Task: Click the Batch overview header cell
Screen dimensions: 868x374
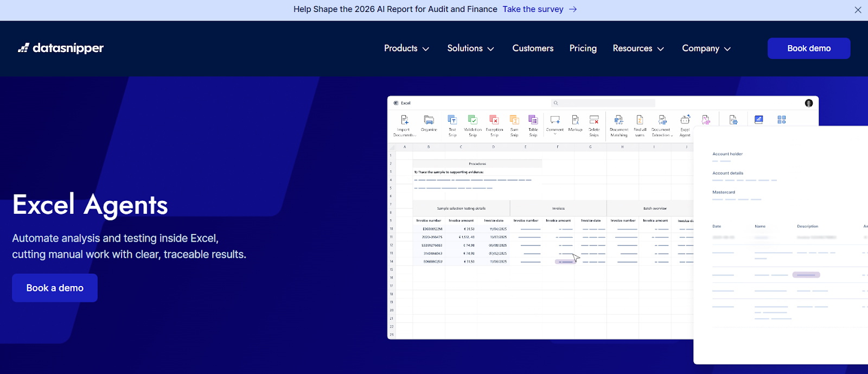Action: 655,208
